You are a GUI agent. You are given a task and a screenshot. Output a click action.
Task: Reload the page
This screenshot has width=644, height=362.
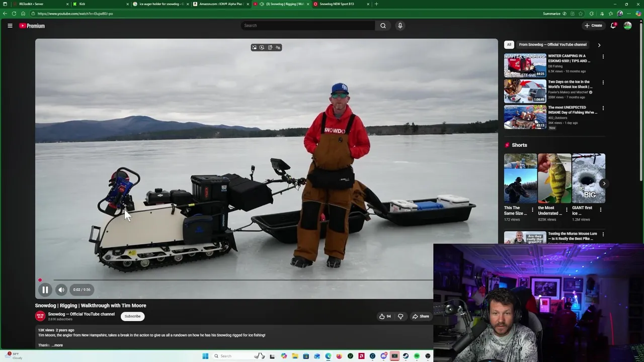pyautogui.click(x=14, y=14)
